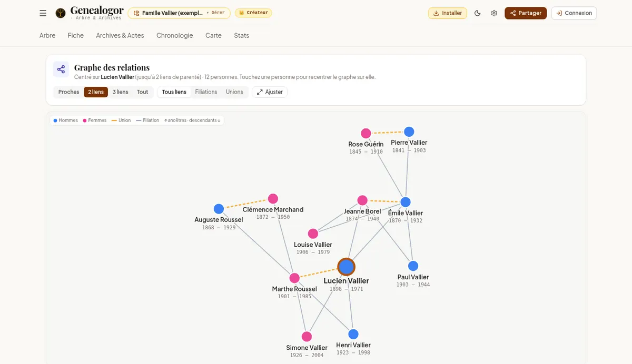Click the Paul Vallier node
This screenshot has width=632, height=364.
[x=413, y=266]
